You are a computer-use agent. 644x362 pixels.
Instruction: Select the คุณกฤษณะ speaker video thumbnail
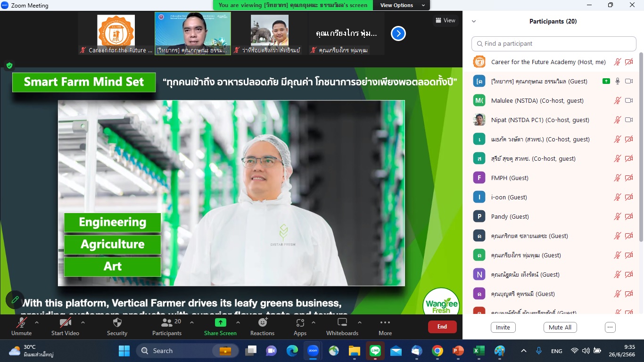pos(193,33)
